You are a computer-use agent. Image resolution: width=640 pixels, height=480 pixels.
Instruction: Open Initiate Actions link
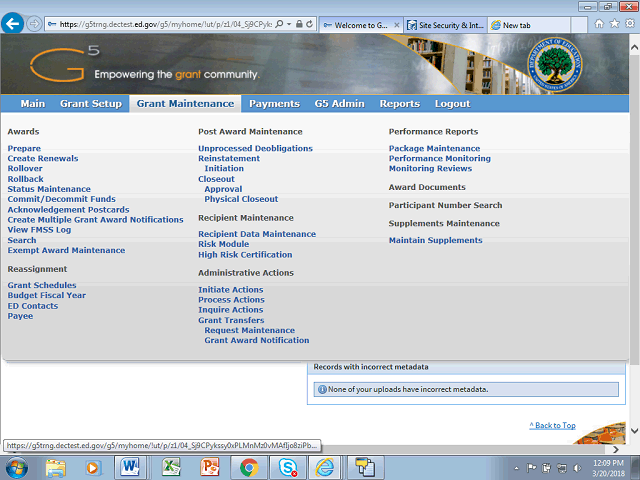click(x=231, y=290)
